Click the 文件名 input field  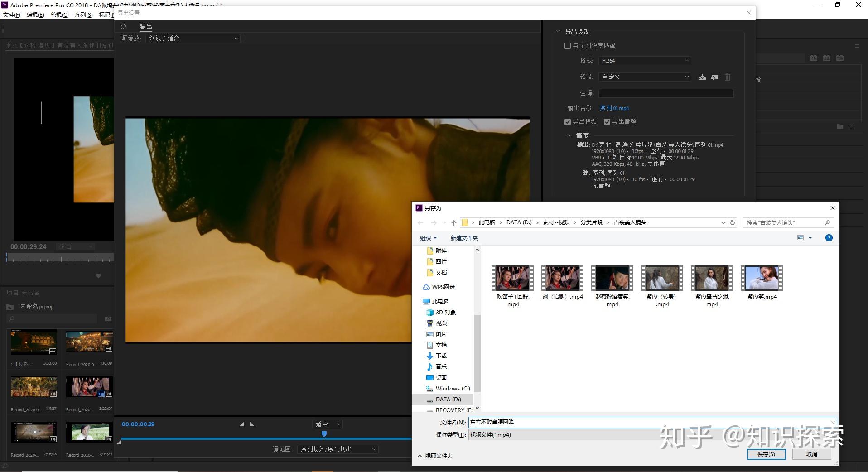[x=652, y=422]
